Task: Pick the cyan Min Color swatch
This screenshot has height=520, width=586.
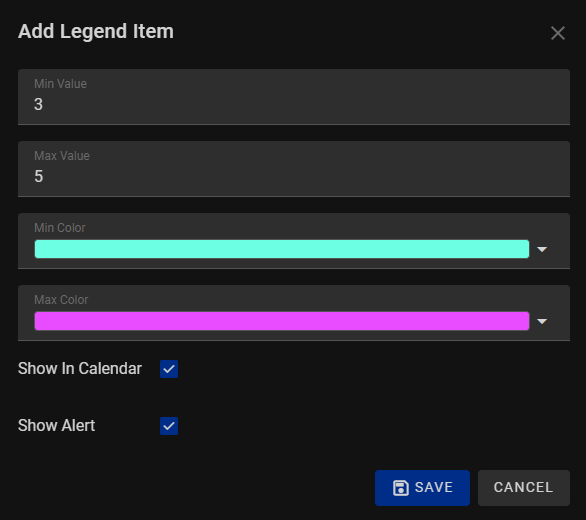Action: pos(282,249)
